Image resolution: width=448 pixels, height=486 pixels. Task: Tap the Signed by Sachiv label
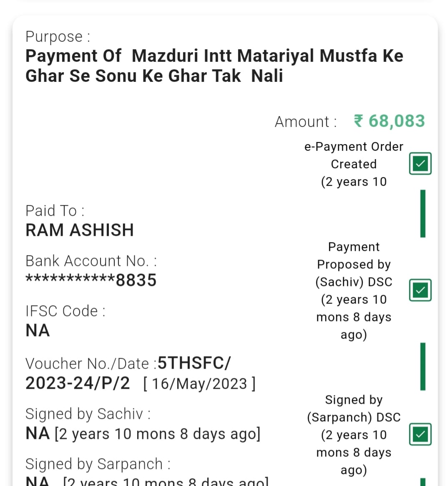tap(88, 414)
